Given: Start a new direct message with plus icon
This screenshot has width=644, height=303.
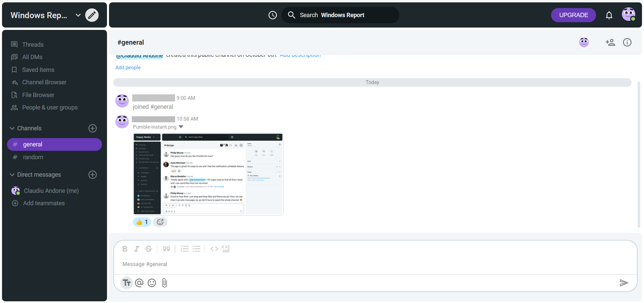Looking at the screenshot, I should point(93,175).
